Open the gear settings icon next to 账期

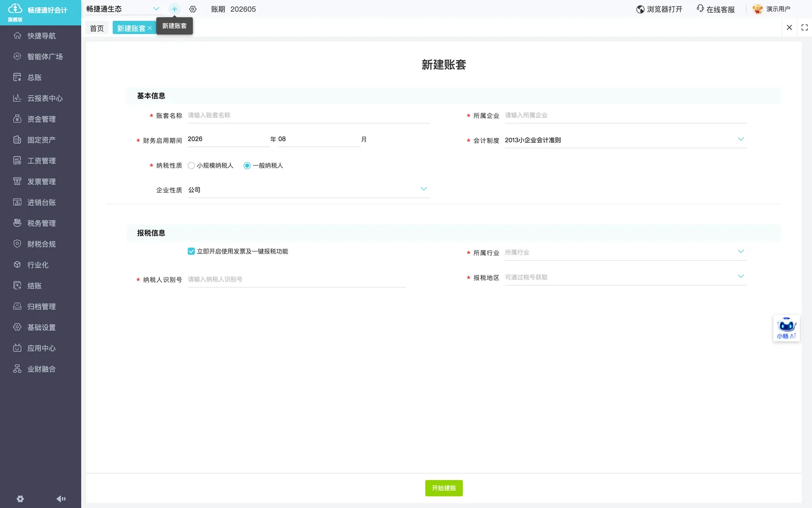click(193, 9)
